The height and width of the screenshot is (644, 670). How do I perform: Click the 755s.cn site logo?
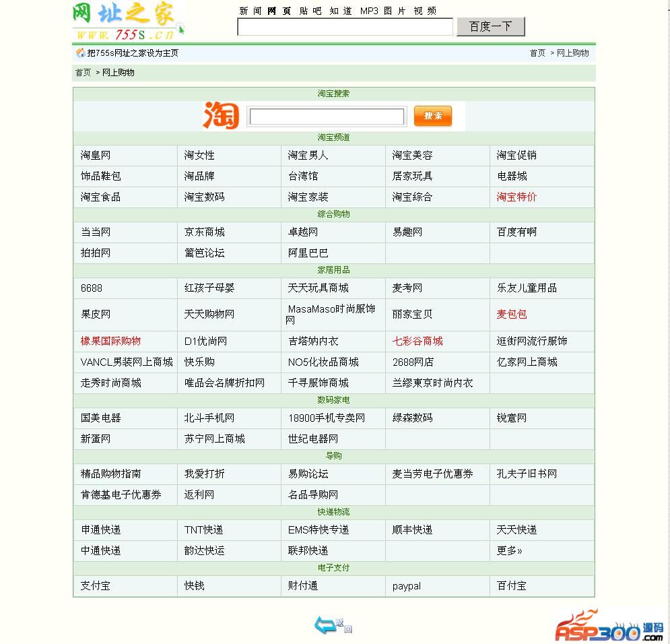point(128,22)
